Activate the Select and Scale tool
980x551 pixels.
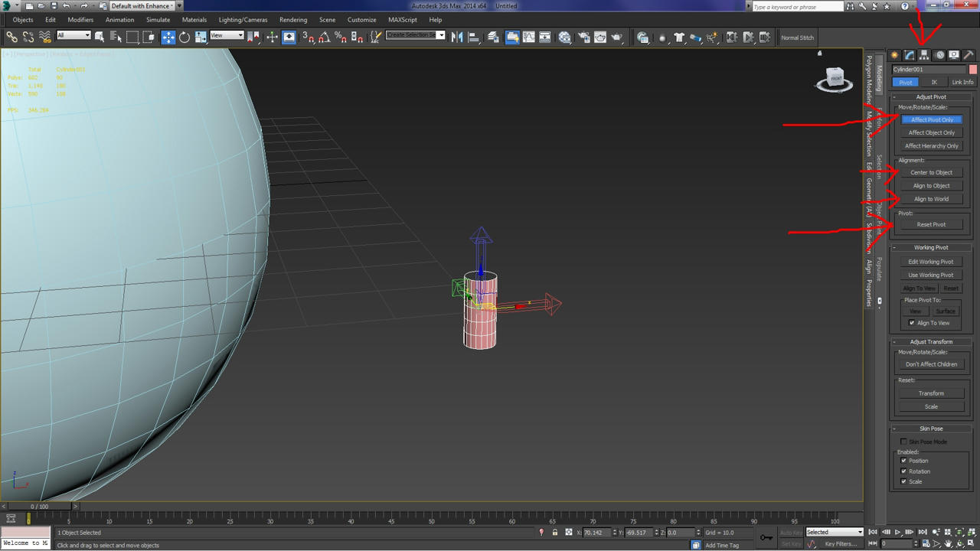201,37
